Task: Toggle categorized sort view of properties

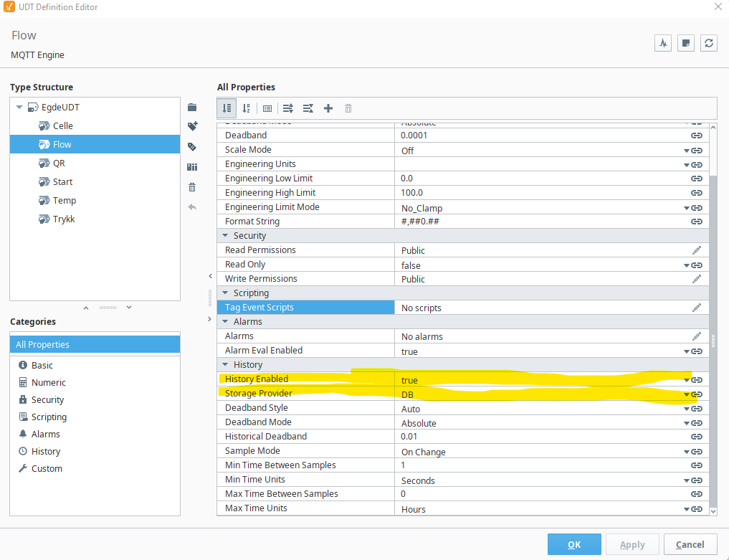Action: coord(227,108)
